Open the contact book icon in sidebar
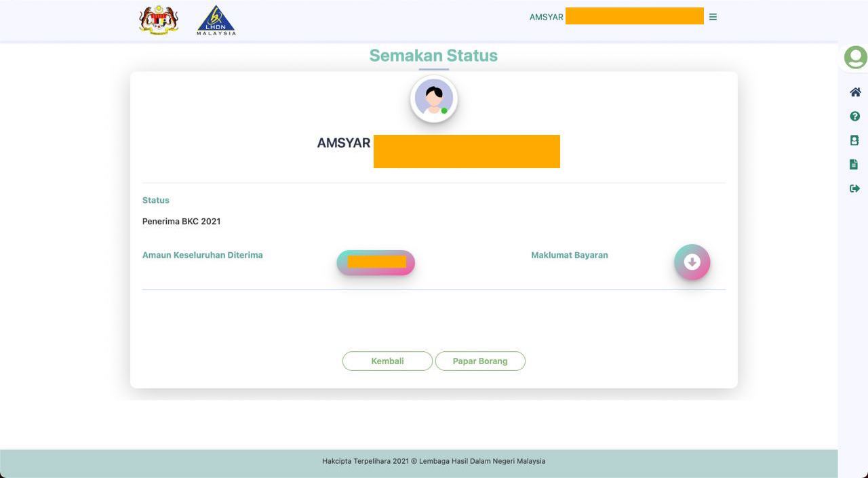This screenshot has width=868, height=478. (x=854, y=140)
